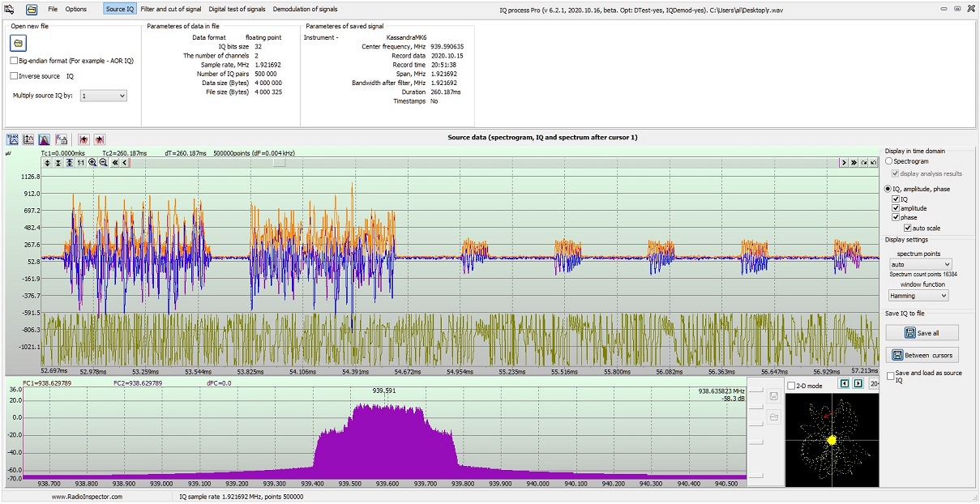
Task: Click the status bar IQ sample rate text
Action: 241,496
